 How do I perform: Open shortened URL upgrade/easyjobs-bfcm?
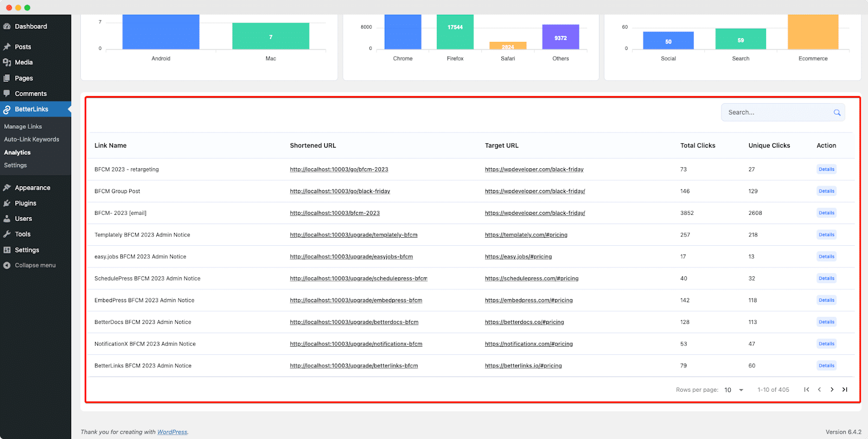[x=352, y=257]
